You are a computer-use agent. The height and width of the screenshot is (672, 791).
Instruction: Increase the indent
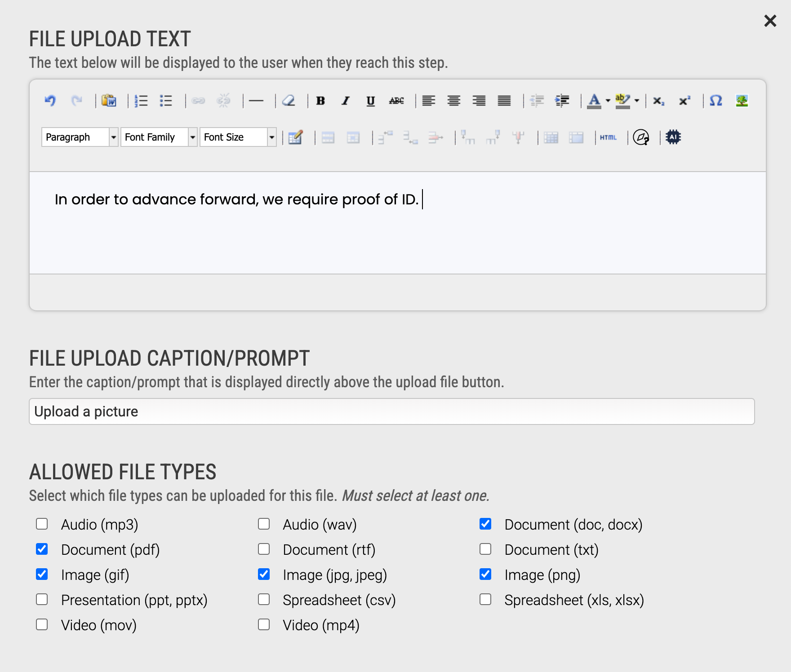click(x=562, y=101)
